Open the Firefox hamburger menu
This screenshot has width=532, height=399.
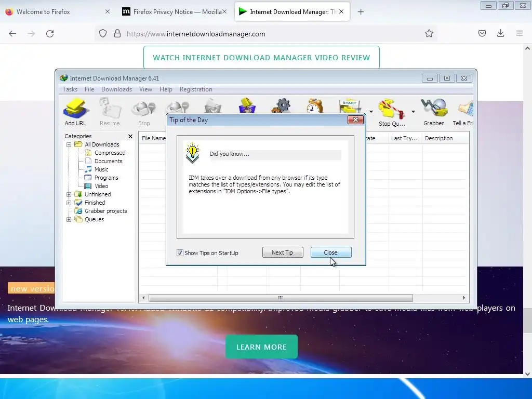pos(520,33)
